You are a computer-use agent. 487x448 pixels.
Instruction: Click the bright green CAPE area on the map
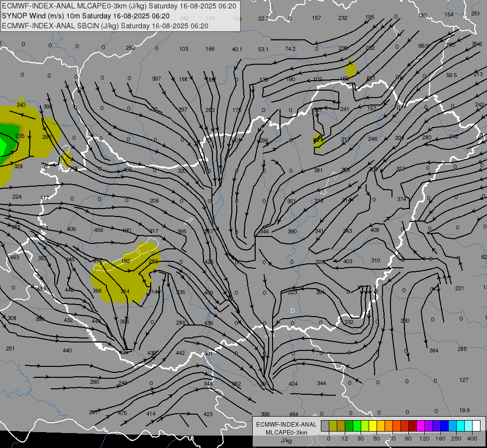point(2,146)
